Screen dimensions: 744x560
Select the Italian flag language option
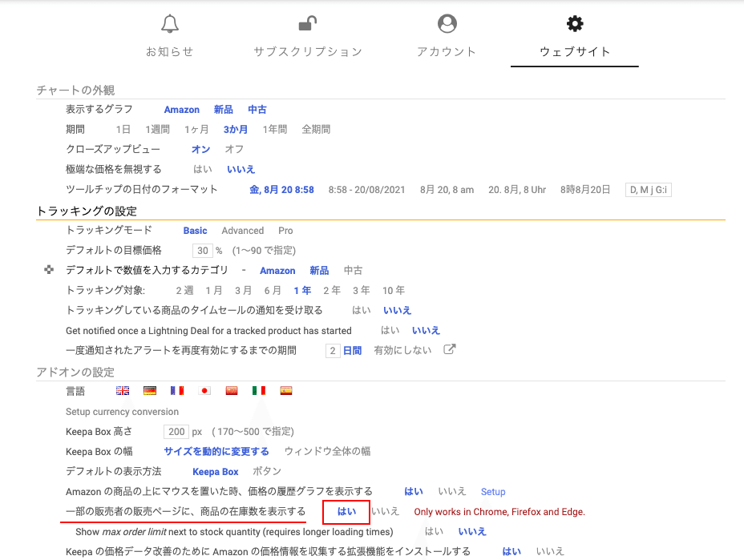pyautogui.click(x=258, y=390)
